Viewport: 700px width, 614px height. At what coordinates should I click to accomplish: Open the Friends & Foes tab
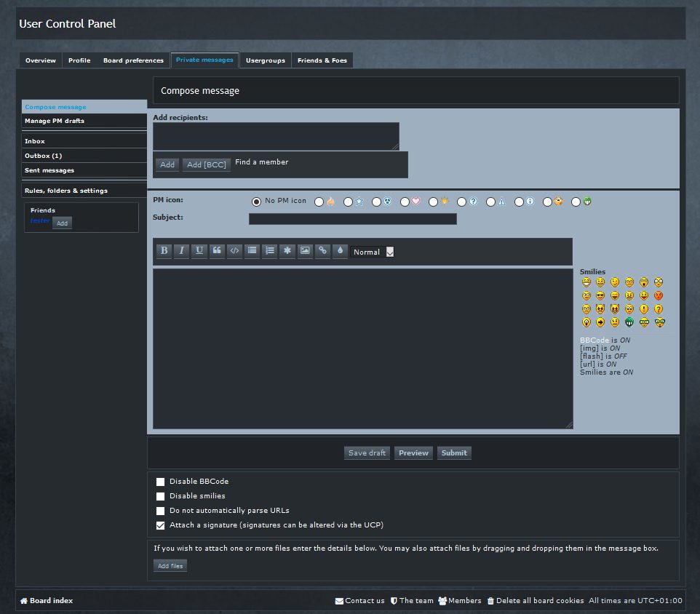(x=322, y=60)
